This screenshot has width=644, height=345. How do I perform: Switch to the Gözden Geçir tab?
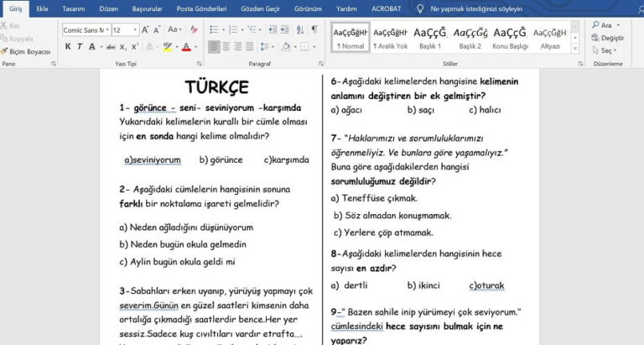[x=261, y=8]
